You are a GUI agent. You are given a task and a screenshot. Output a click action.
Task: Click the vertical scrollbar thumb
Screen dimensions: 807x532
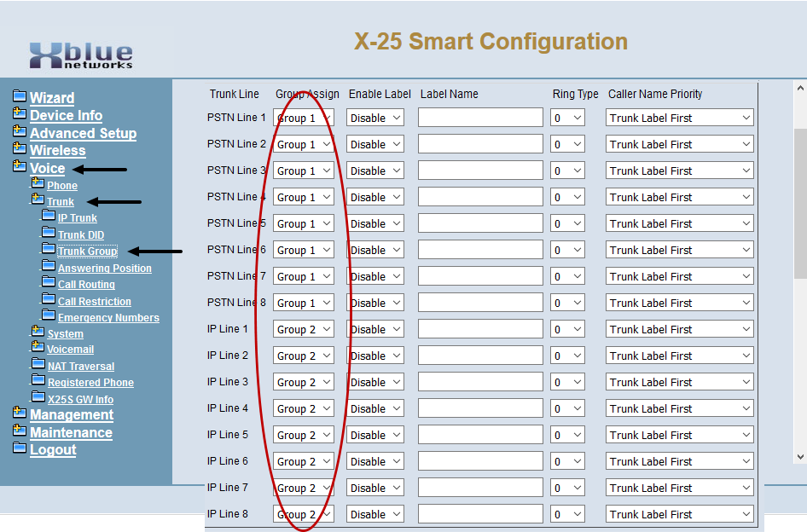[x=800, y=203]
